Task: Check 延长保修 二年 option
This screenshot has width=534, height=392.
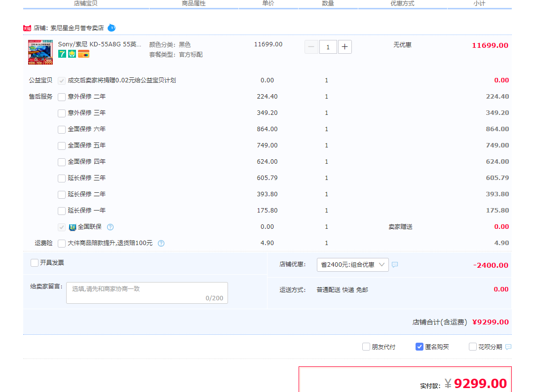Action: point(62,195)
